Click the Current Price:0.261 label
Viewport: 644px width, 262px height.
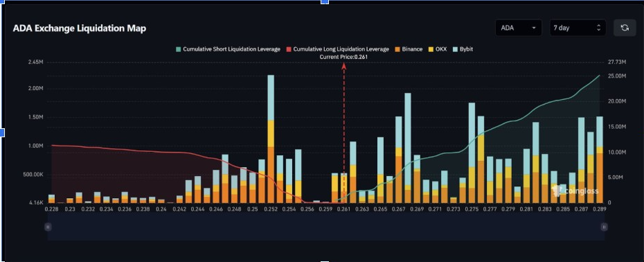pos(343,57)
